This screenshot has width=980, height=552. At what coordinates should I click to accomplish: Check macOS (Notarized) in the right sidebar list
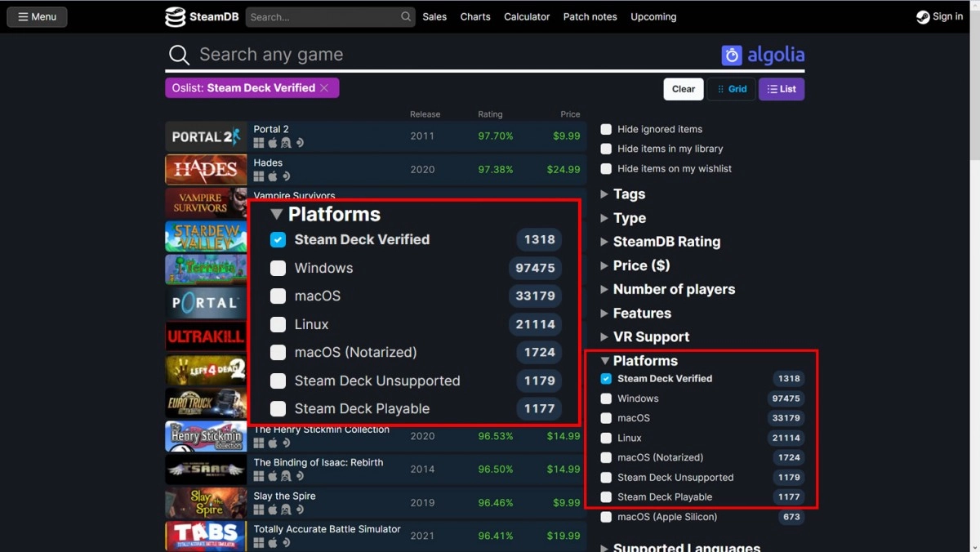click(606, 457)
